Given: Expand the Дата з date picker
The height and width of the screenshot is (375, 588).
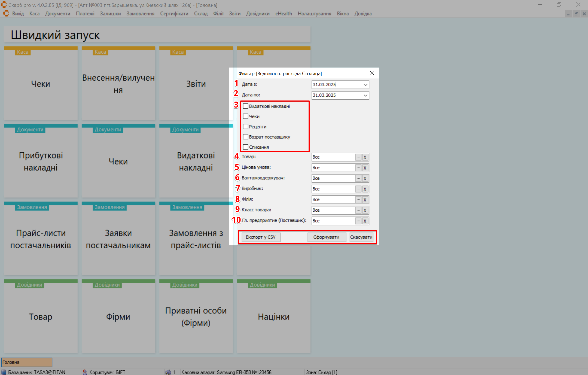Looking at the screenshot, I should pos(365,85).
